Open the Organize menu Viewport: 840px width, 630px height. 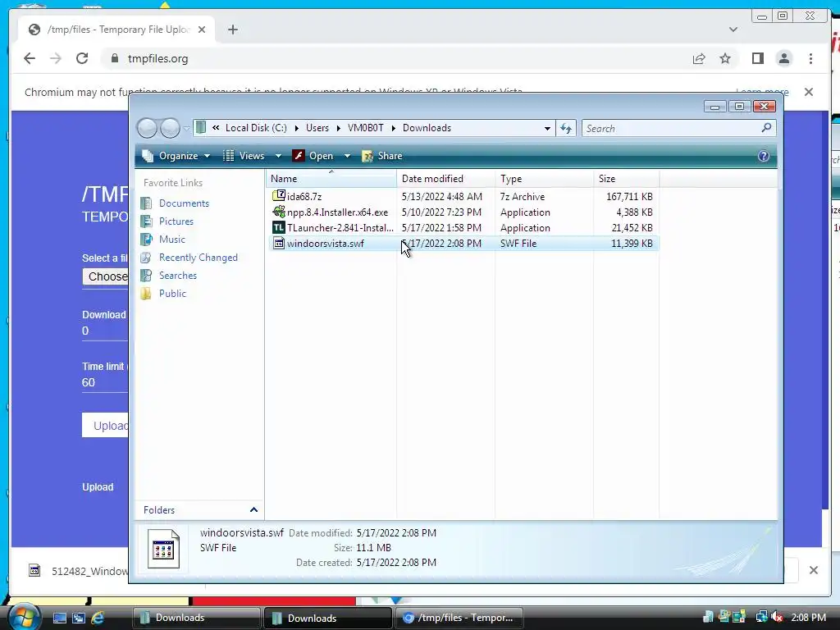(176, 156)
